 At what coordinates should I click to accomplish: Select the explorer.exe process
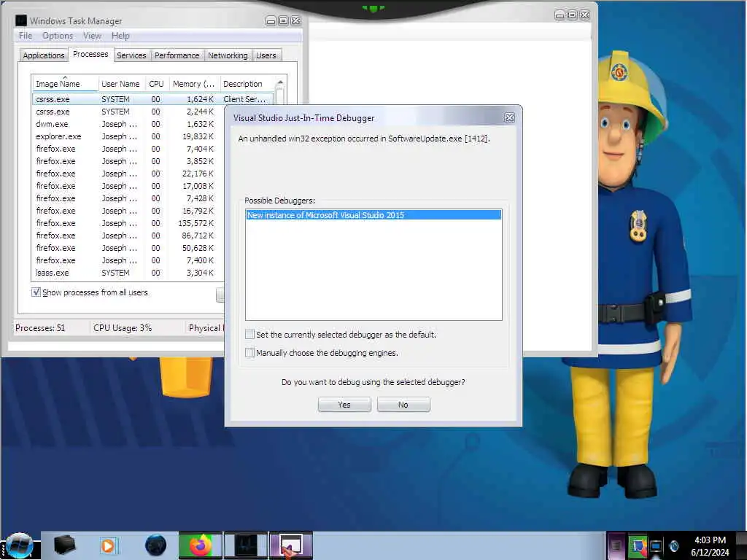point(128,136)
